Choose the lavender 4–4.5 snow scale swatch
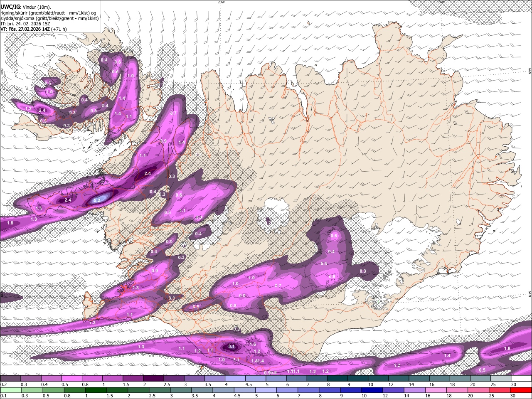 235,378
